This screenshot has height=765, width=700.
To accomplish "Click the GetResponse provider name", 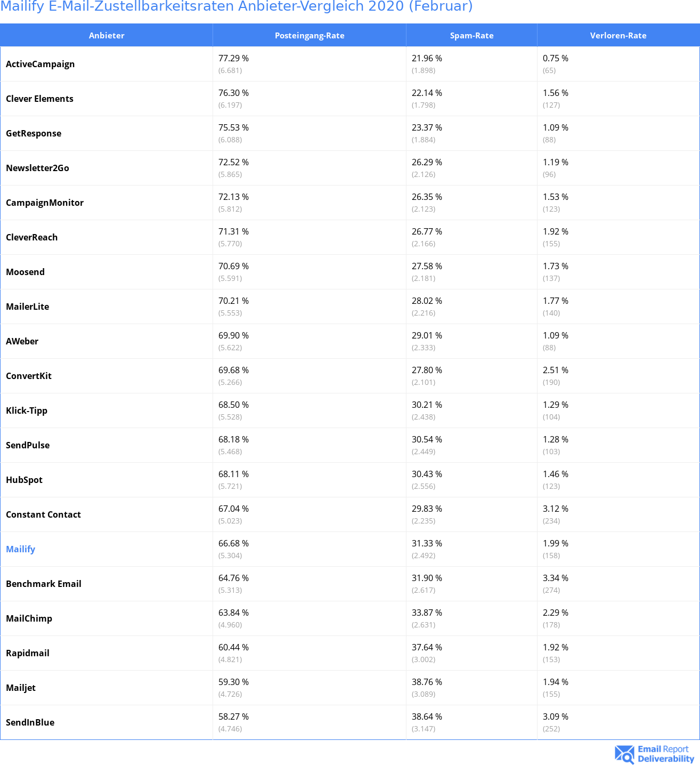I will [x=34, y=133].
